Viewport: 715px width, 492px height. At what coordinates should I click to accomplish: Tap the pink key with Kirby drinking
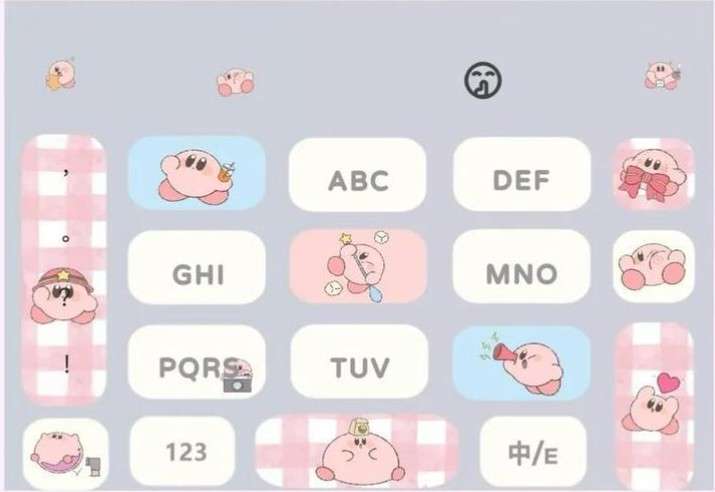coord(358,266)
